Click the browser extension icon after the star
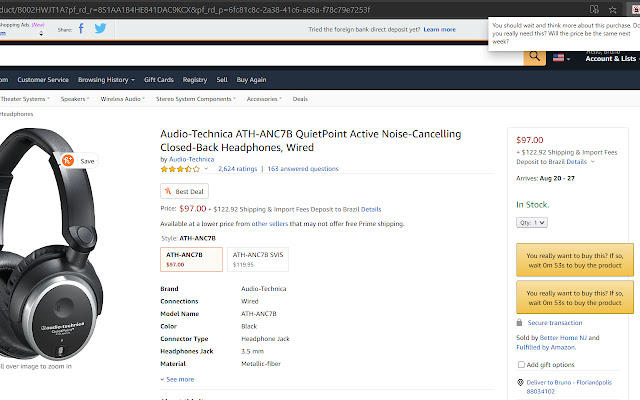Screen dimensions: 640x400 635,9
